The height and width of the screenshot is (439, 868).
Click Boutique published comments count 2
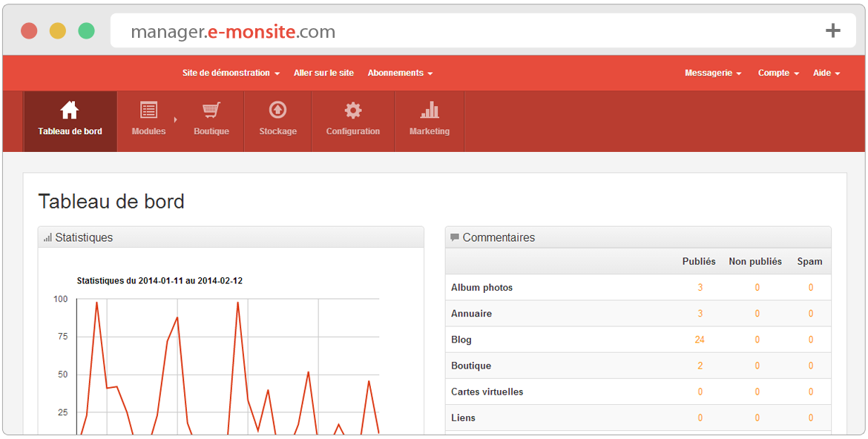coord(700,366)
